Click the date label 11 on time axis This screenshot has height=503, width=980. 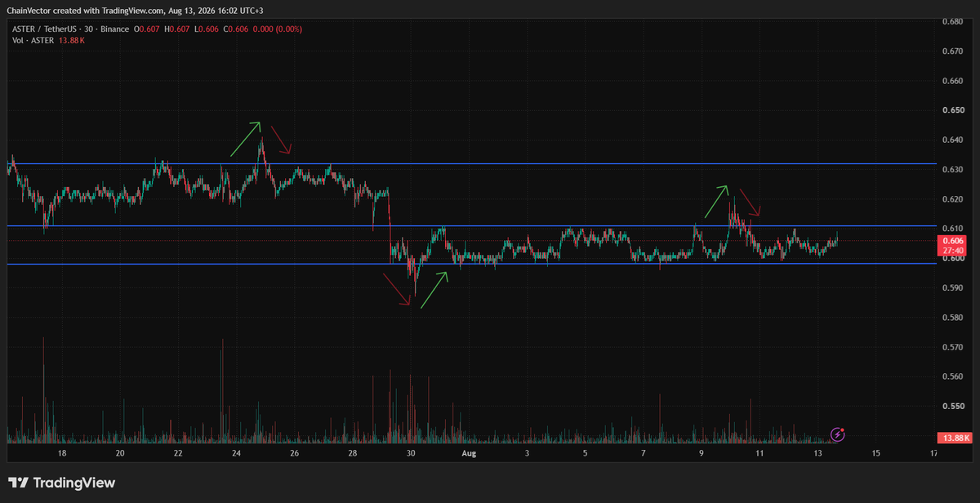759,452
